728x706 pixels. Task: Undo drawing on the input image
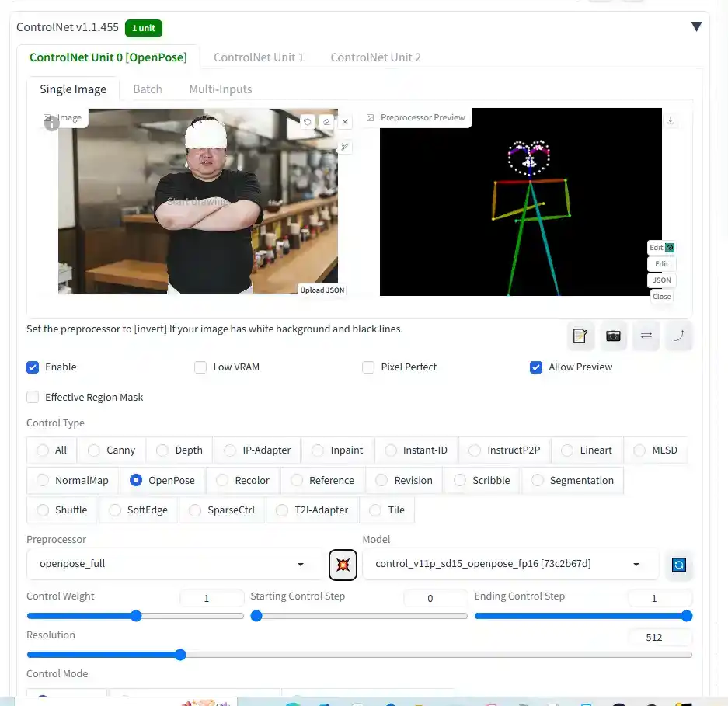[308, 122]
